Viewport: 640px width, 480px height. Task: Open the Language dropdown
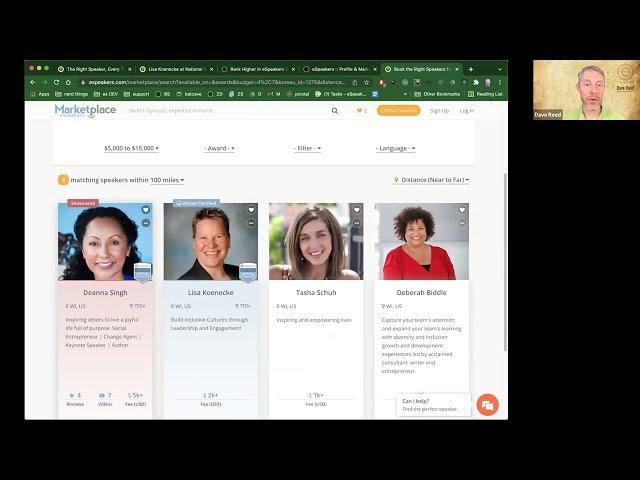(x=396, y=148)
